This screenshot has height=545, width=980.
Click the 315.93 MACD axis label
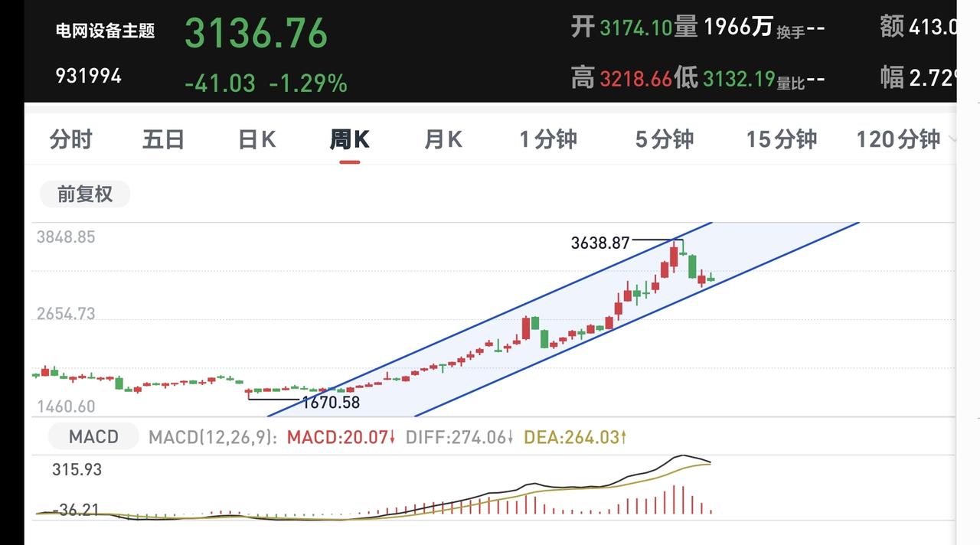[x=77, y=469]
